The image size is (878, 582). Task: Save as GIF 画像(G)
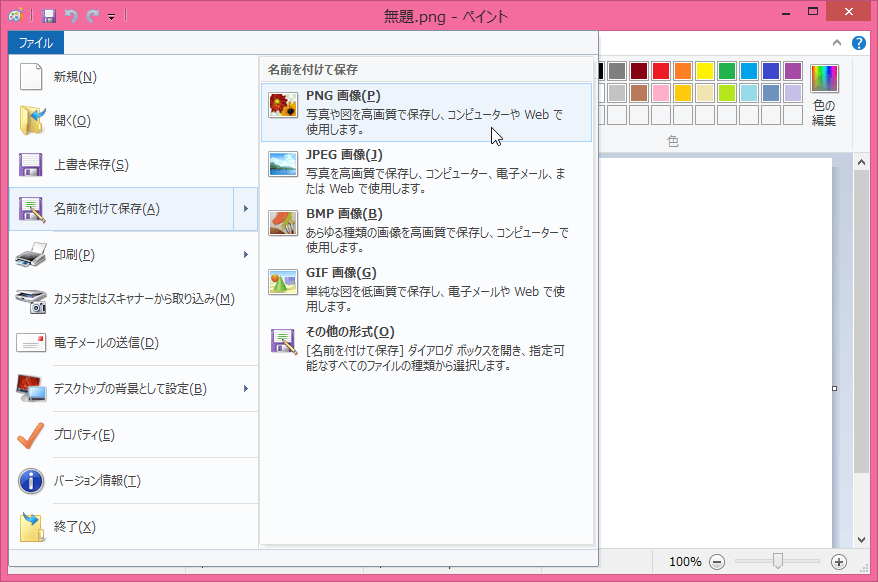(x=426, y=289)
